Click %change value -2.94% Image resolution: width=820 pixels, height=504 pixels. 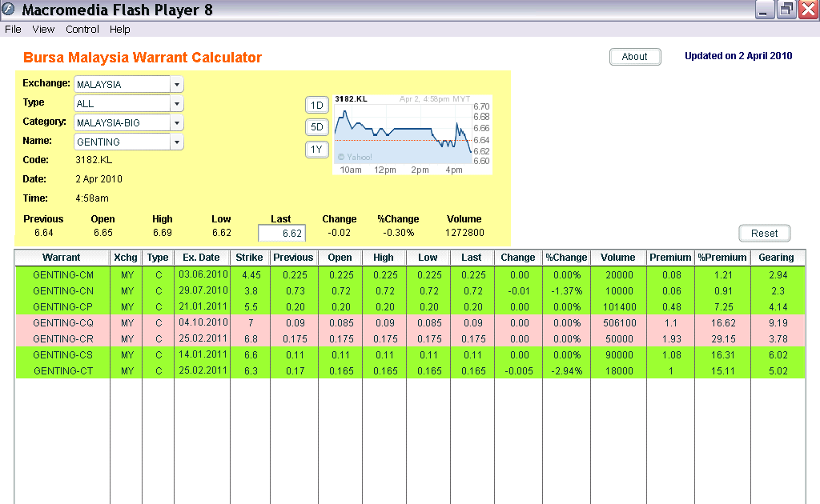[x=567, y=371]
